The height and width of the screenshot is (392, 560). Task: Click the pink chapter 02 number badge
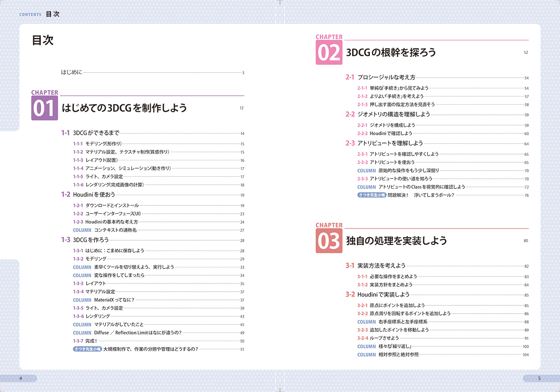(x=329, y=53)
